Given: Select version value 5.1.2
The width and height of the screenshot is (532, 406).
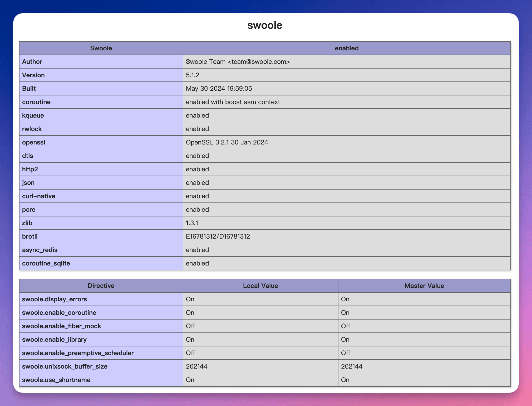Looking at the screenshot, I should [193, 75].
